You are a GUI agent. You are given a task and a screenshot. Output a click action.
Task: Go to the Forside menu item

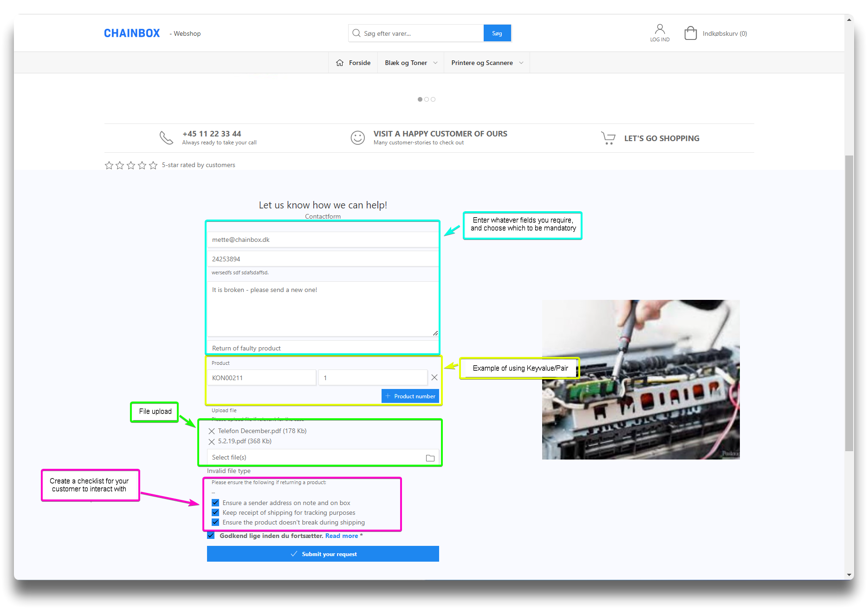(x=360, y=63)
